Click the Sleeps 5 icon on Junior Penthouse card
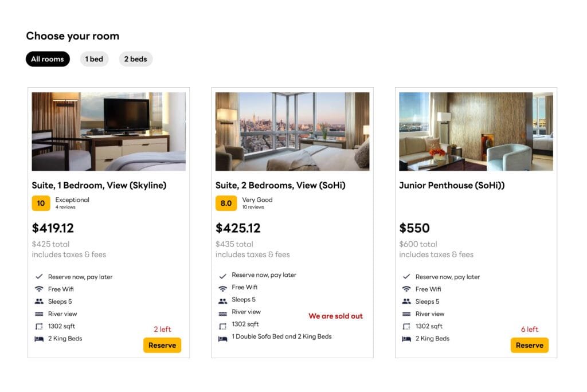The image size is (587, 392). [x=406, y=301]
